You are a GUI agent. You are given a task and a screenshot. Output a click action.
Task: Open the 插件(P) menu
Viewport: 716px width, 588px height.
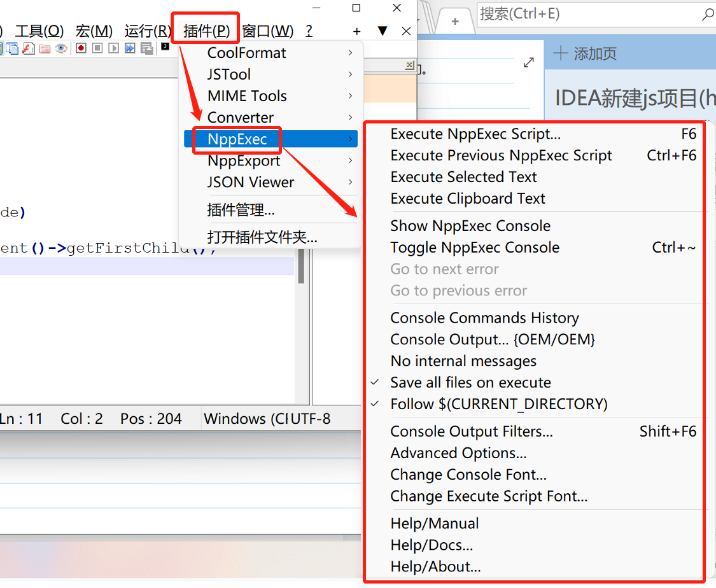point(206,31)
